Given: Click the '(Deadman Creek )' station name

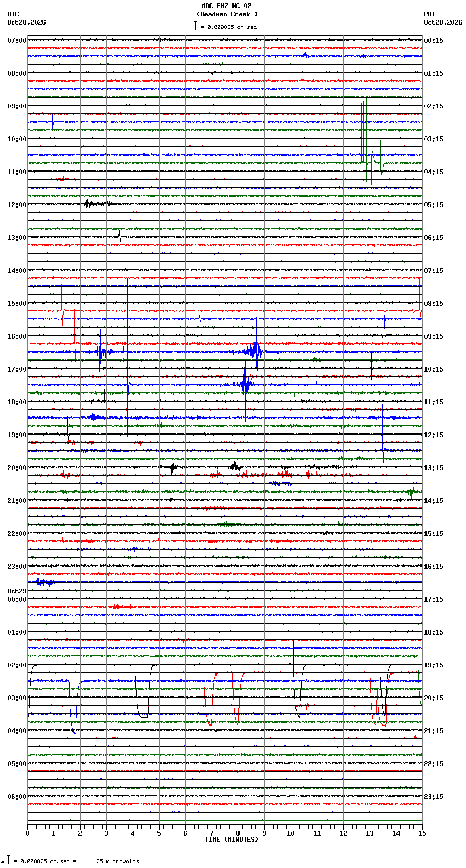Looking at the screenshot, I should 227,14.
